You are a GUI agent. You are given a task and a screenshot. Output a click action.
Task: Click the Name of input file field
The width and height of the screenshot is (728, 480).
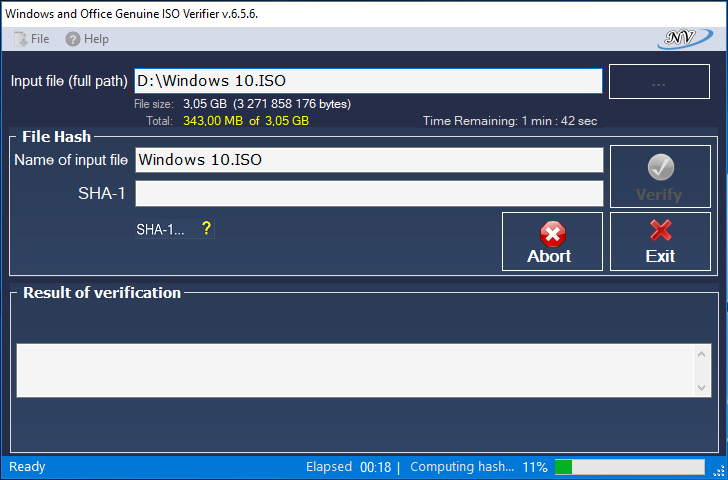(x=369, y=160)
